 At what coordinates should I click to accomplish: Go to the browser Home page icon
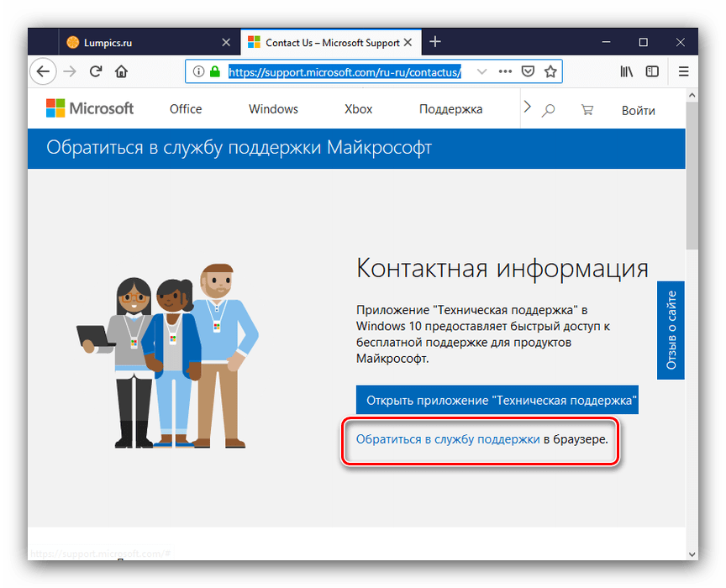click(121, 71)
